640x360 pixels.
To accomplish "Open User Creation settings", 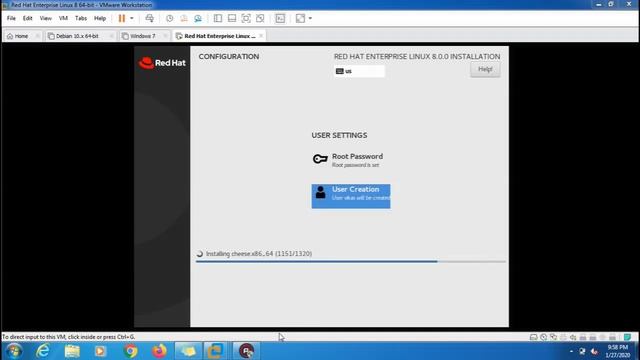I will tap(351, 196).
